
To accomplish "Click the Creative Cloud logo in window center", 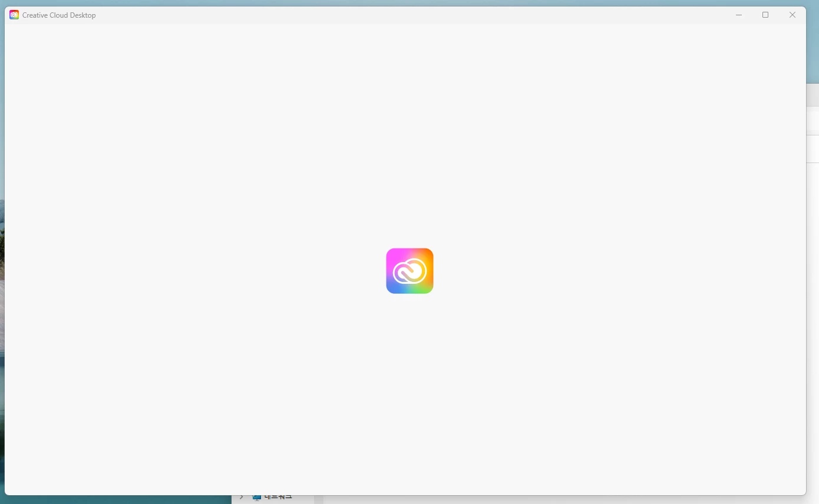I will 410,271.
